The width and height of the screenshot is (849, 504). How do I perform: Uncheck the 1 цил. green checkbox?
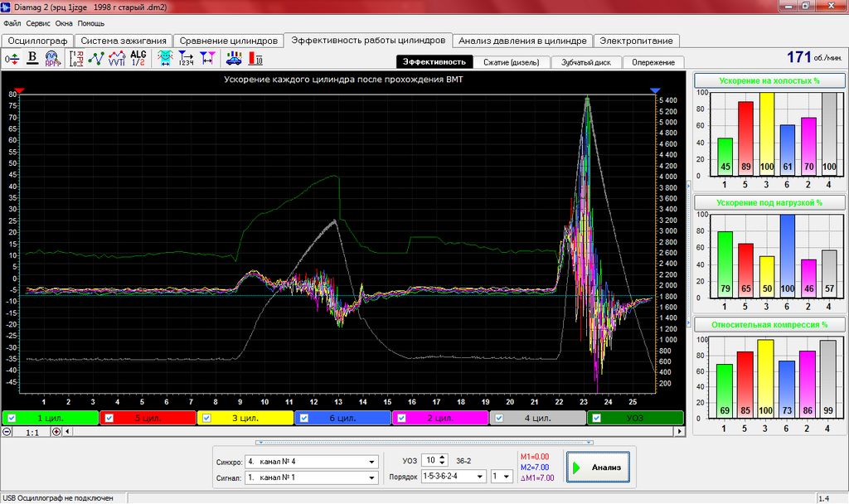click(x=12, y=419)
